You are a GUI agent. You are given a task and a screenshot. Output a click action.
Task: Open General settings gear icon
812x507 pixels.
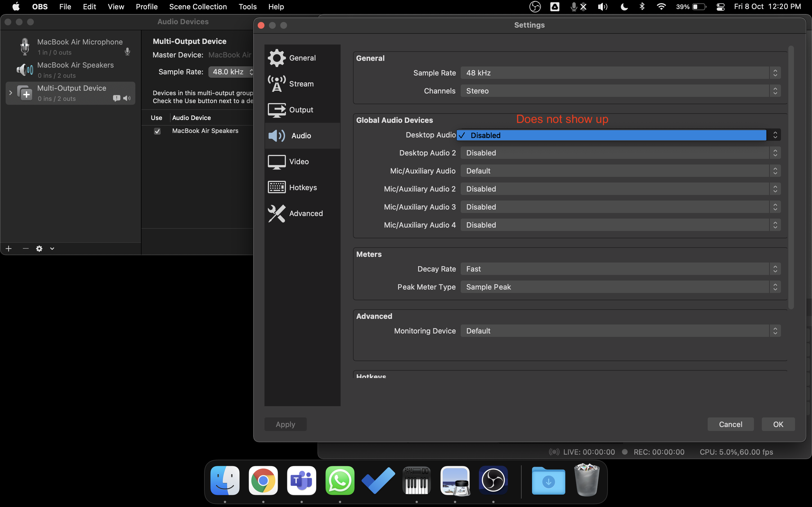coord(277,58)
